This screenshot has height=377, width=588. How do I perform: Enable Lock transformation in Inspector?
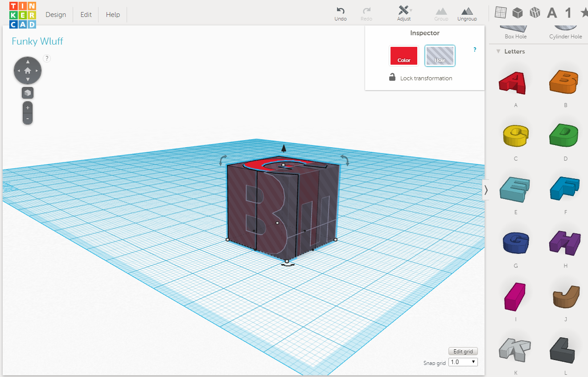[x=392, y=77]
